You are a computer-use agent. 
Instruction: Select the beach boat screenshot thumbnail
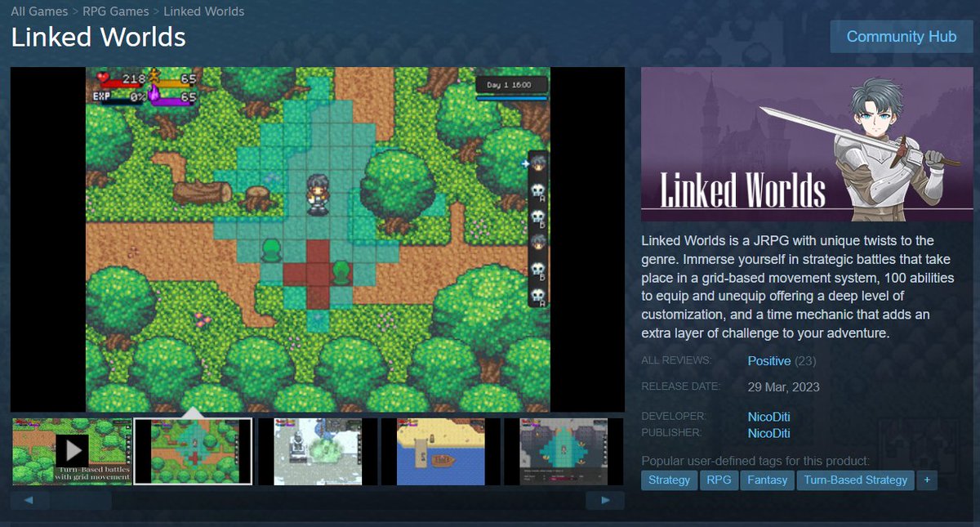(441, 451)
